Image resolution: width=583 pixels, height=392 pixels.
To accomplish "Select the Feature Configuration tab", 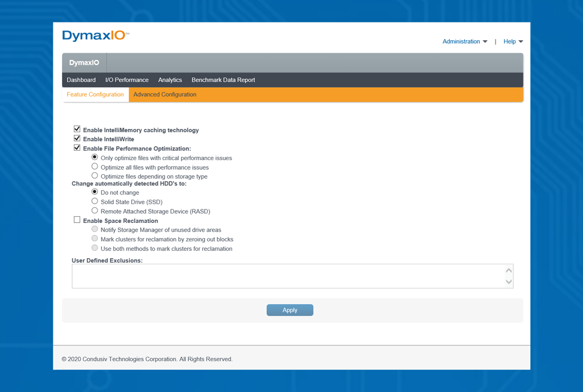I will 95,95.
